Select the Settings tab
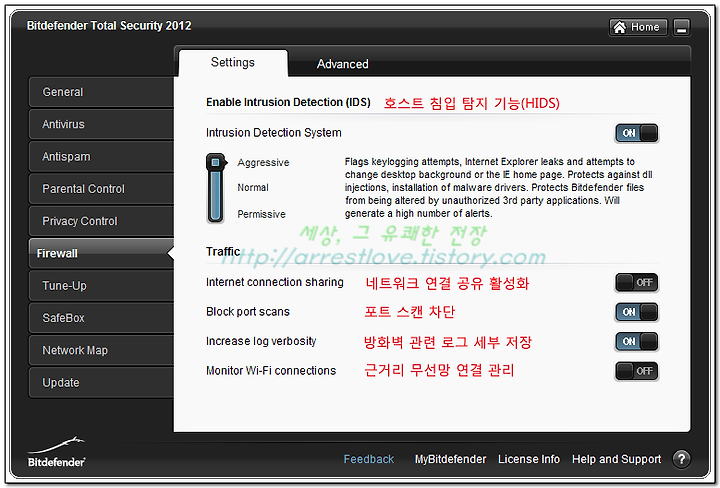This screenshot has height=488, width=720. [233, 62]
